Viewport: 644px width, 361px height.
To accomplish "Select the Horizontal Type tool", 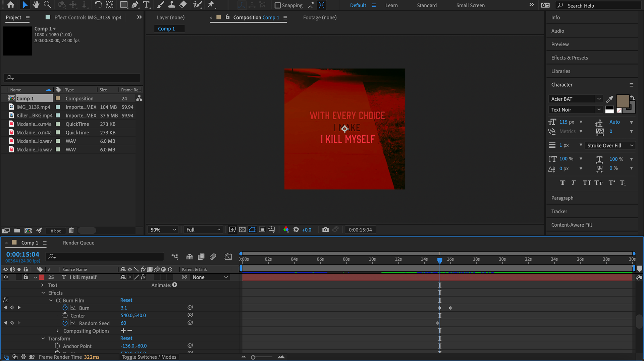I will pos(146,5).
